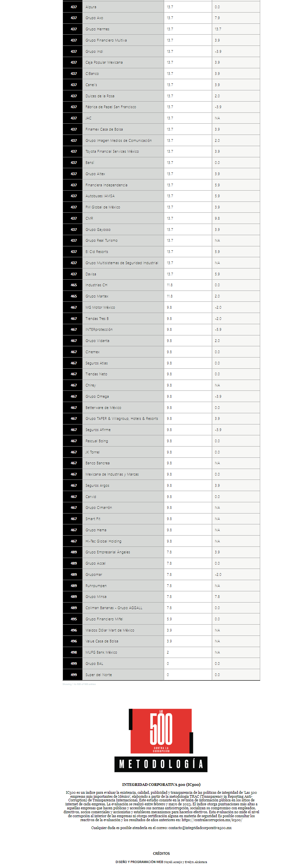Select the MUFG Bank México row
The width and height of the screenshot is (302, 868).
pos(161,652)
